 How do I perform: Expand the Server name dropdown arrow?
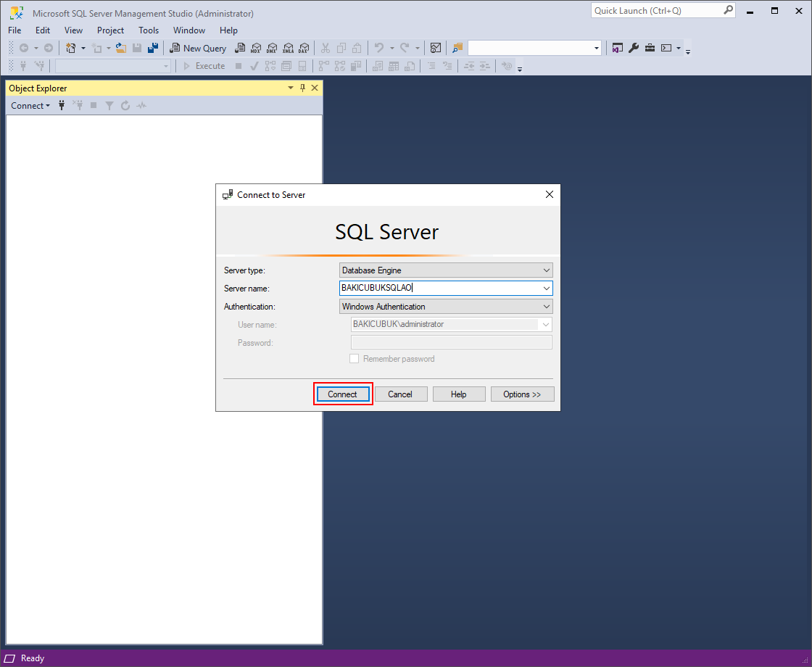click(x=547, y=288)
